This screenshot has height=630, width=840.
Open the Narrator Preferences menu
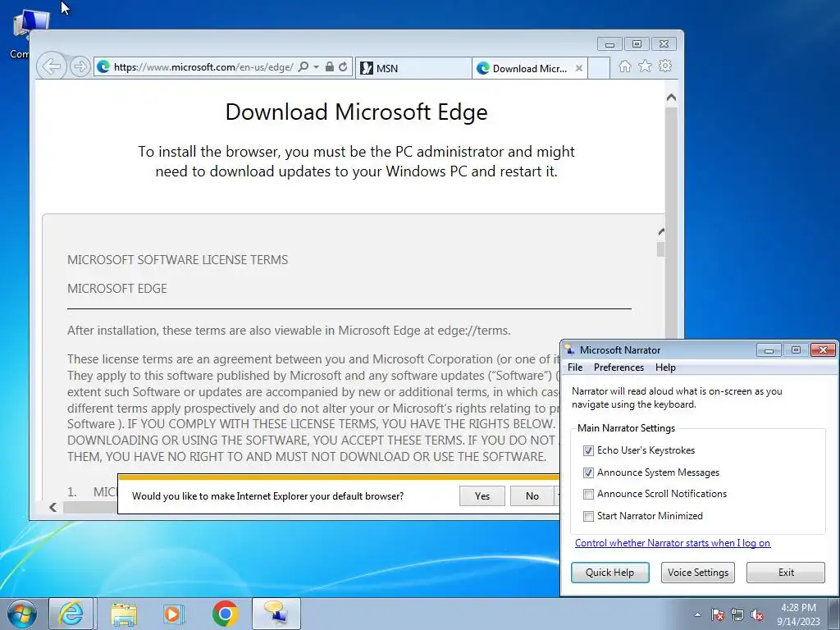pos(619,367)
